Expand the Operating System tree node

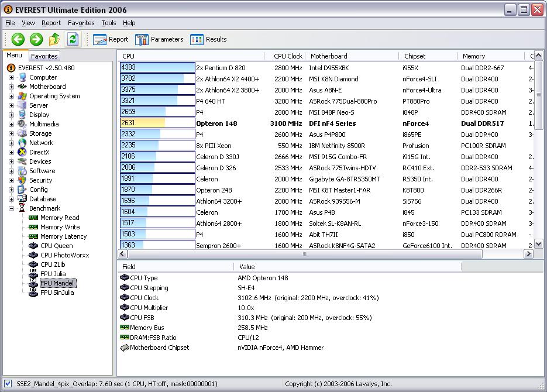point(11,97)
